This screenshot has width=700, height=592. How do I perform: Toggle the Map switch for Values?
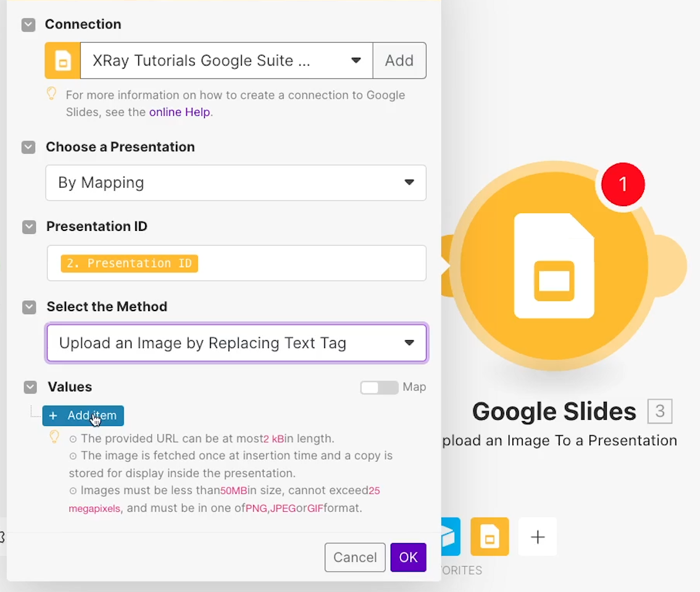click(379, 388)
